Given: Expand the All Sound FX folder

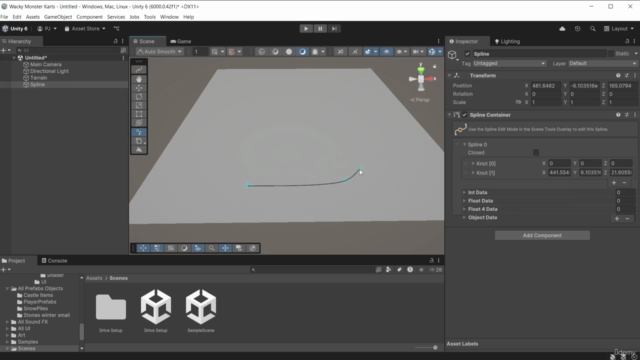Looking at the screenshot, I should [7, 322].
